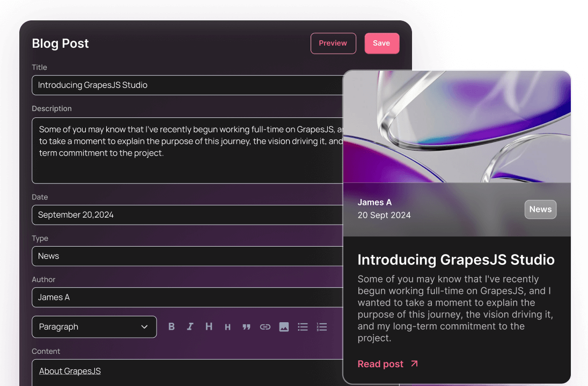Click the card date 20 Sept 2024
Image resolution: width=588 pixels, height=386 pixels.
pyautogui.click(x=384, y=215)
